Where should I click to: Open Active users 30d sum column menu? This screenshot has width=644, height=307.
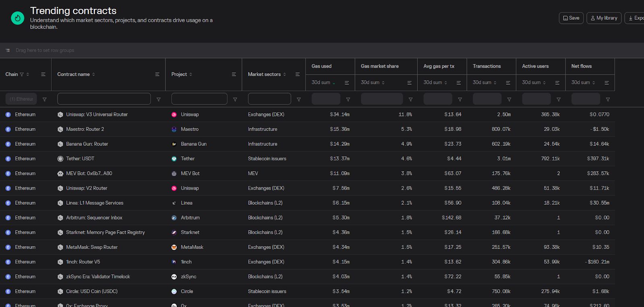point(557,83)
